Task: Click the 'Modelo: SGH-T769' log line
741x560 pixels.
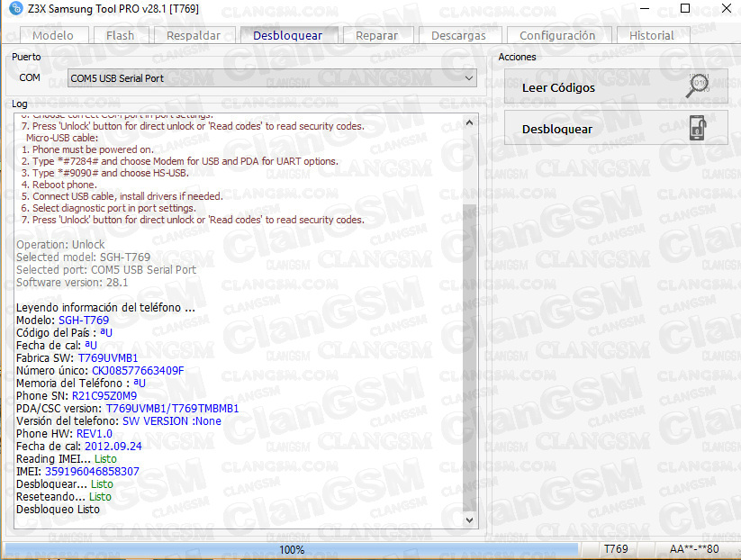Action: pyautogui.click(x=62, y=321)
